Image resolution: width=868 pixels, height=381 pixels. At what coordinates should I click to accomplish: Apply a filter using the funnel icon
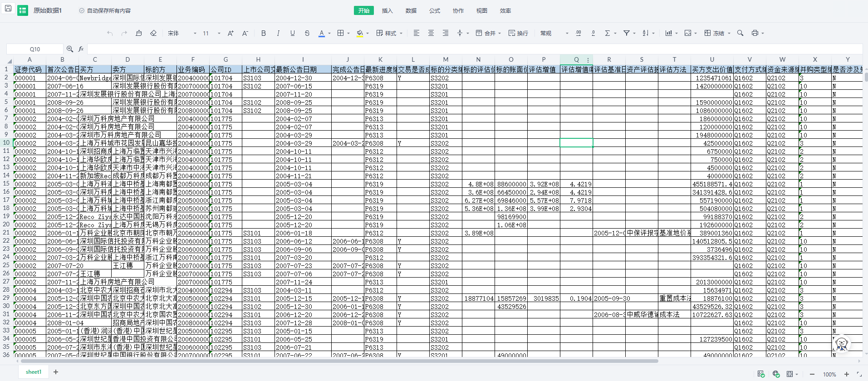click(x=627, y=33)
